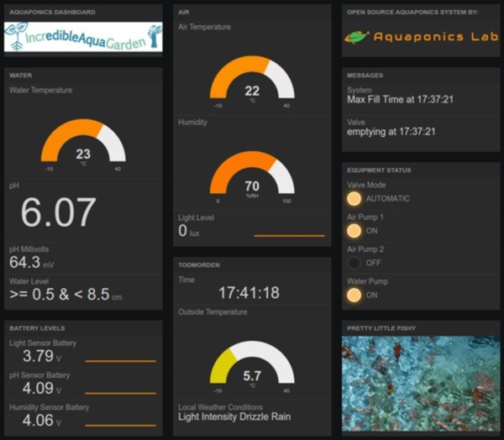Enable the Air Pump 2 switch

coord(354,263)
